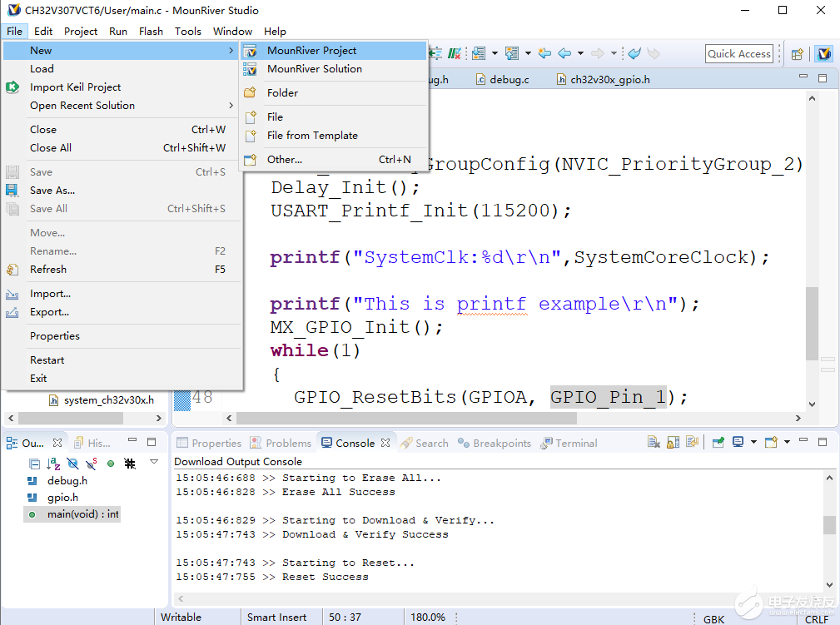Select the MounRiver perspective icon

[824, 53]
